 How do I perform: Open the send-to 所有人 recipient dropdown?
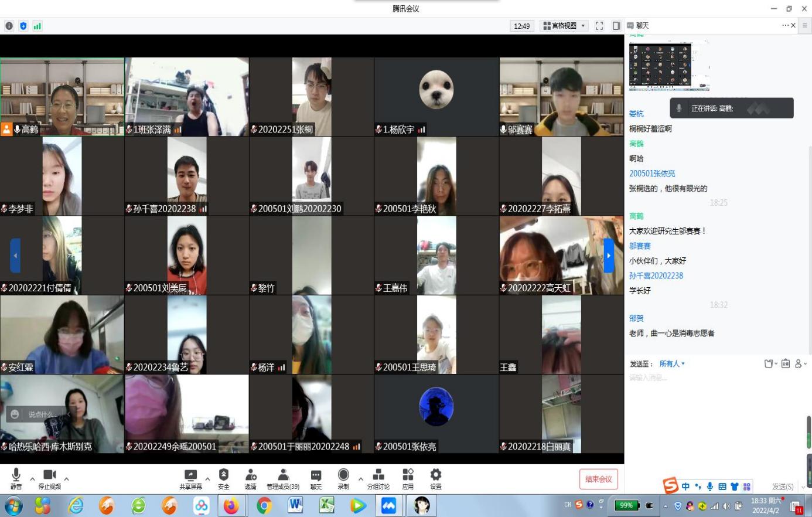point(672,364)
